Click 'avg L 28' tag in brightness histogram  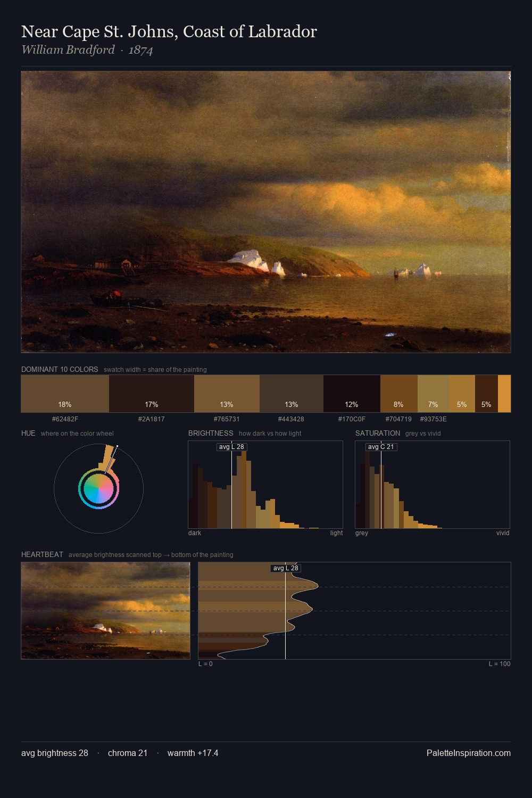[x=232, y=447]
